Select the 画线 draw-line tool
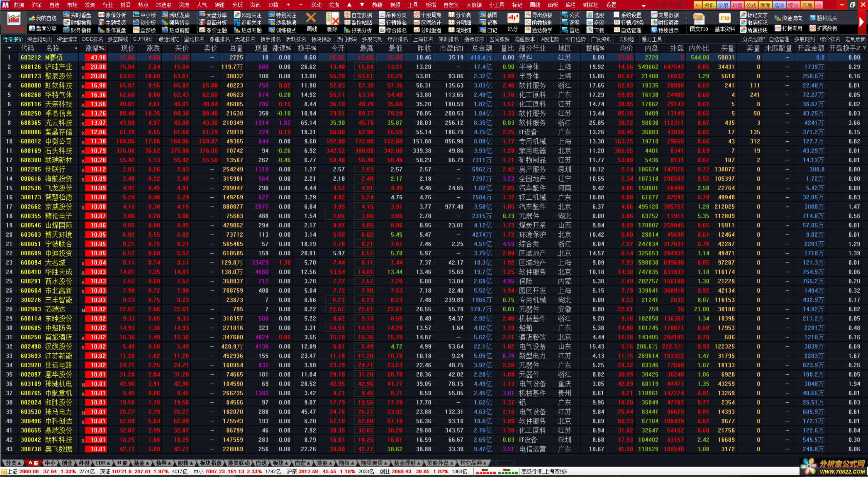This screenshot has width=868, height=477. (x=312, y=22)
